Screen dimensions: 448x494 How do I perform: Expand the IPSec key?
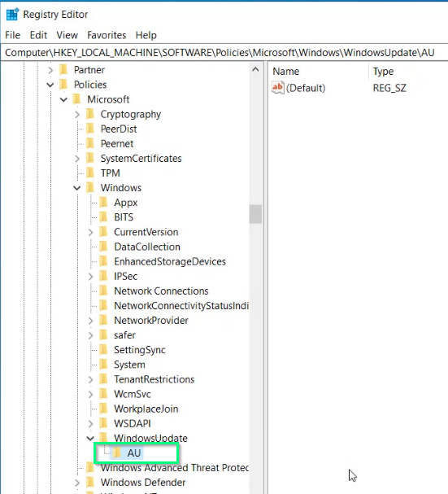pos(91,277)
